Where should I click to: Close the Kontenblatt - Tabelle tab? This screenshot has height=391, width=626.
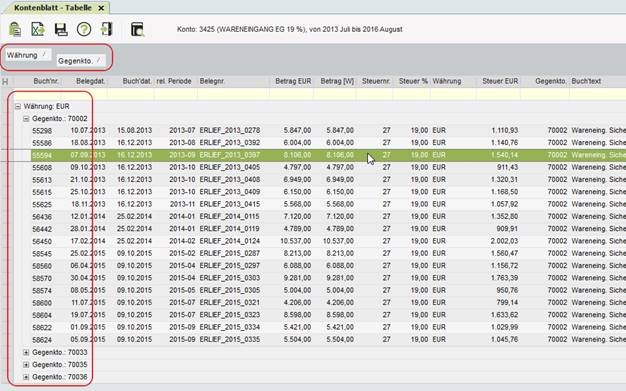(x=101, y=8)
